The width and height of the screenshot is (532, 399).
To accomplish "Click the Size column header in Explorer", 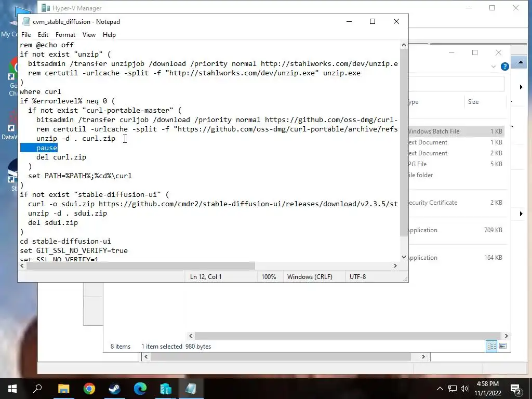I will [x=473, y=102].
